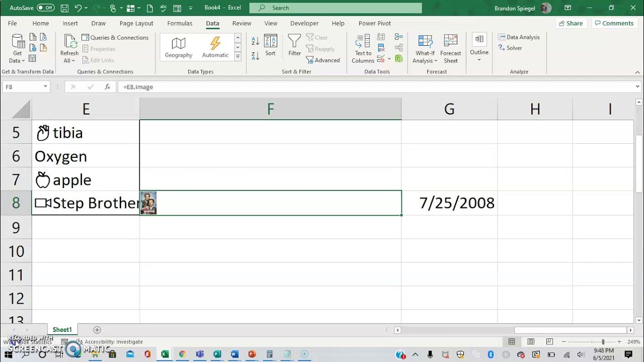Image resolution: width=644 pixels, height=362 pixels.
Task: Click Forecast Sheet button
Action: (450, 49)
